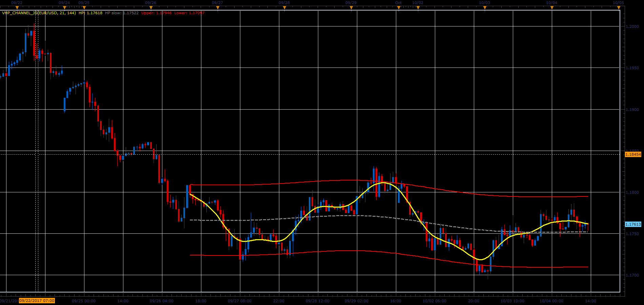Image resolution: width=644 pixels, height=305 pixels.
Task: Select the triangle marker under 09/28
Action: [284, 8]
